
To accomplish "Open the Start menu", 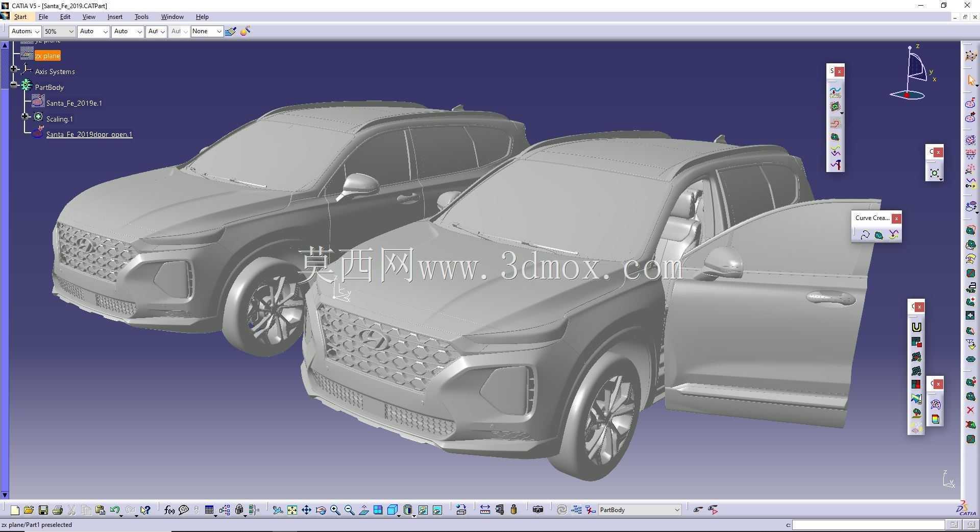I will click(20, 17).
